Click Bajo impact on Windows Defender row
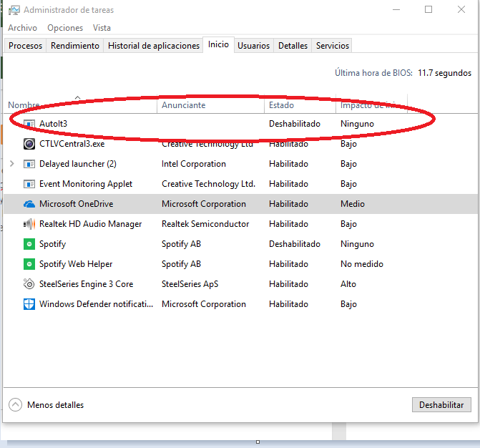The image size is (480, 448). (x=348, y=304)
